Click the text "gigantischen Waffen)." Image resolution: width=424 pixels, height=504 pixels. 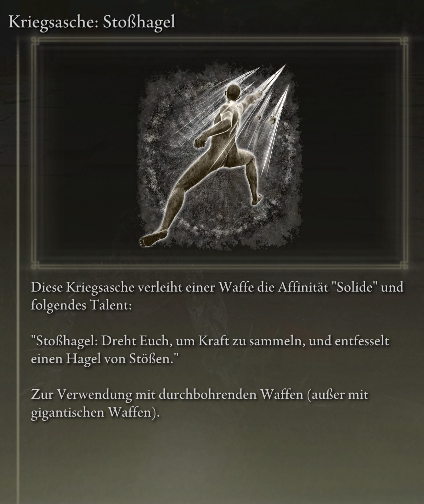95,413
